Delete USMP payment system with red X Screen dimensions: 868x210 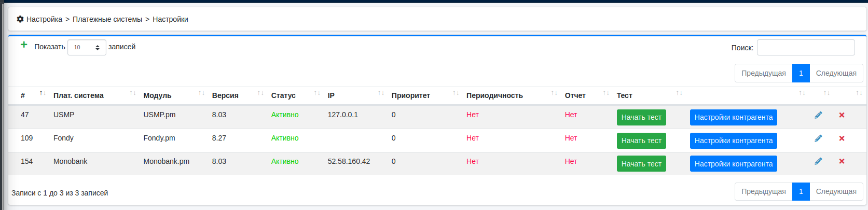[x=842, y=115]
